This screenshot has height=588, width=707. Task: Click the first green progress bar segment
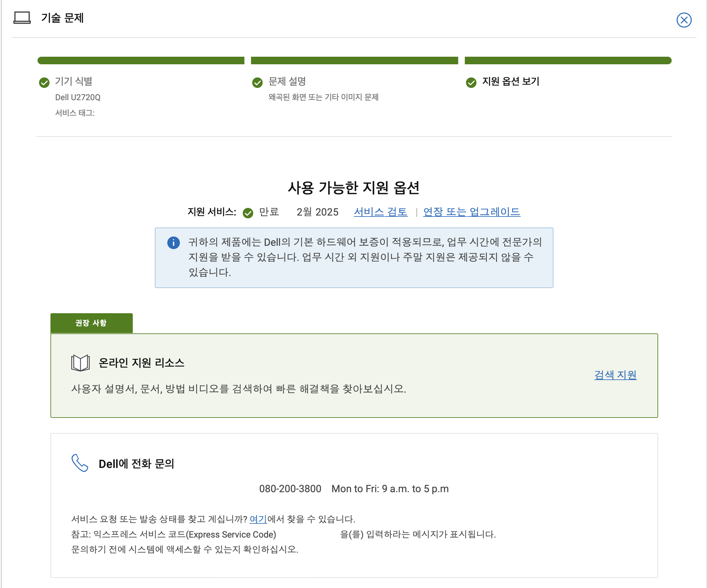click(141, 61)
